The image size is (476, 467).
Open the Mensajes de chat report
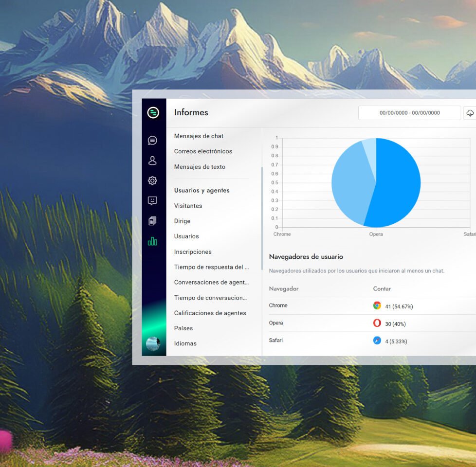[x=199, y=136]
